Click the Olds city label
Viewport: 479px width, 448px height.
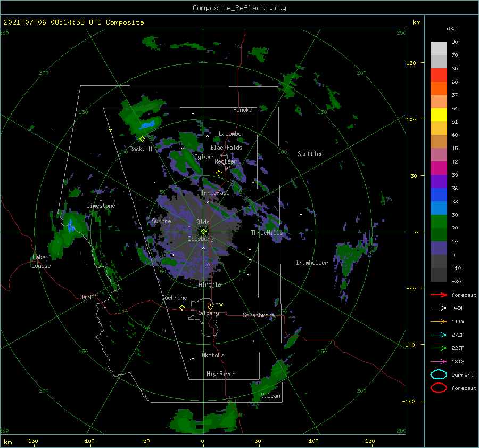[203, 222]
